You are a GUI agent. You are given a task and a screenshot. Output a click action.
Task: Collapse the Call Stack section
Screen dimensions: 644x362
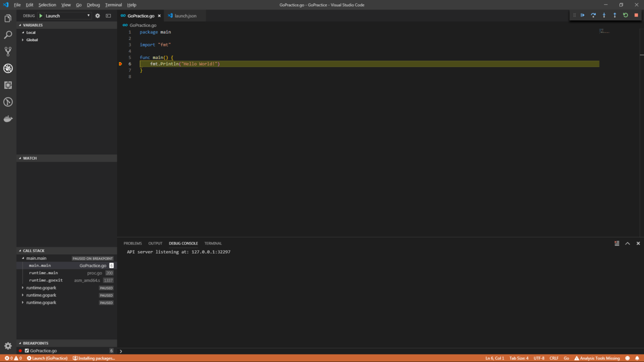pos(67,250)
